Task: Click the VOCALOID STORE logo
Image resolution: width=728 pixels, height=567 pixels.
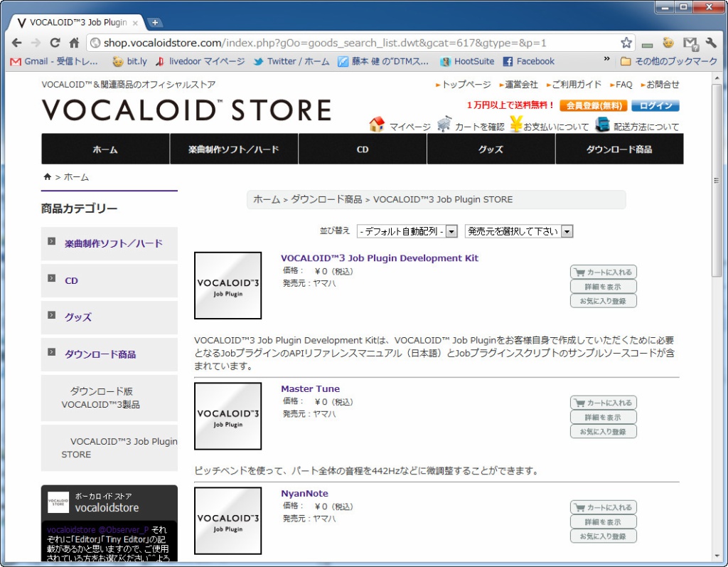Action: pos(186,110)
